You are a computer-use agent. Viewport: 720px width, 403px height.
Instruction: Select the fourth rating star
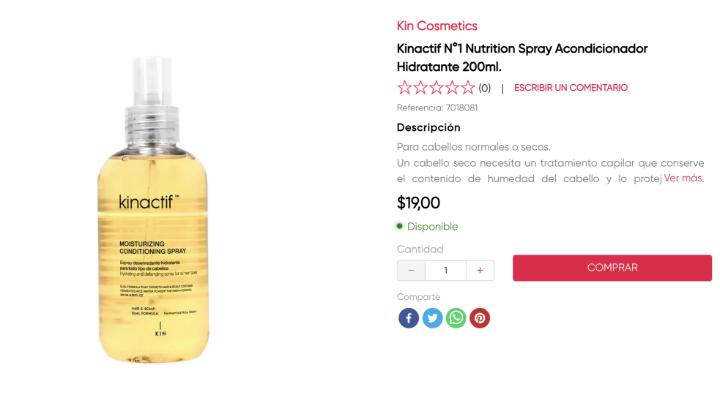(x=452, y=87)
